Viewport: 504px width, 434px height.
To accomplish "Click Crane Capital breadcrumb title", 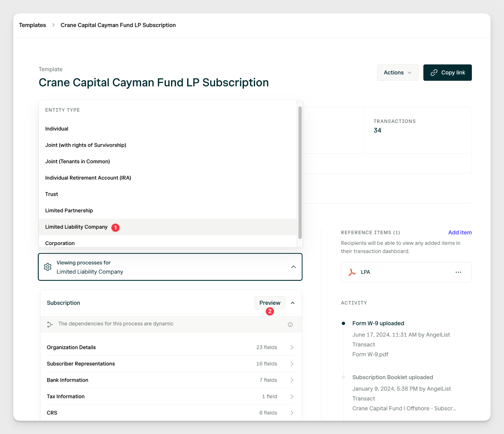I will 118,25.
